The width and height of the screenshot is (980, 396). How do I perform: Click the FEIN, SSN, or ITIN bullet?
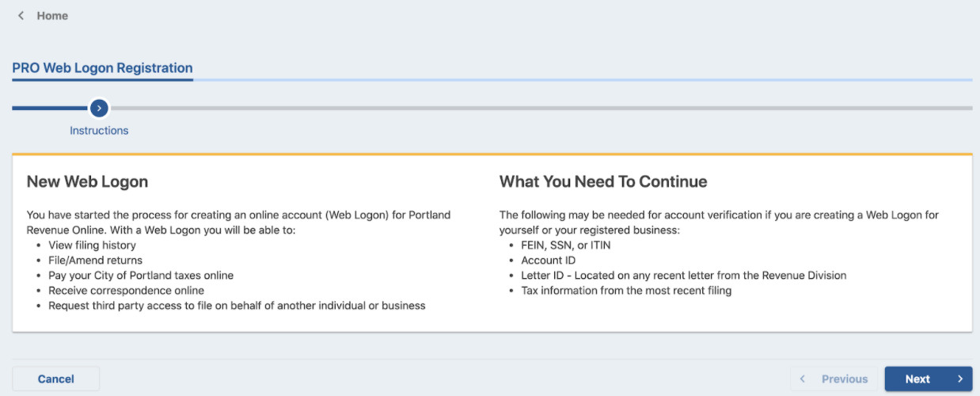(565, 246)
